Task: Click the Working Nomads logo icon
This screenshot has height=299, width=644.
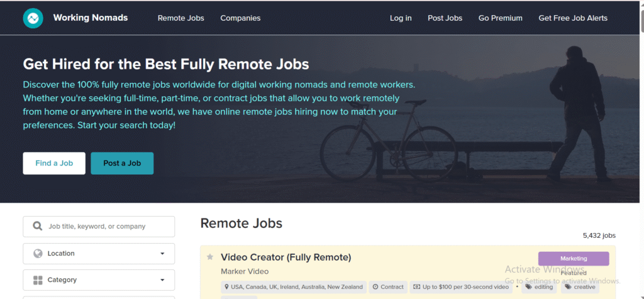Action: (33, 18)
